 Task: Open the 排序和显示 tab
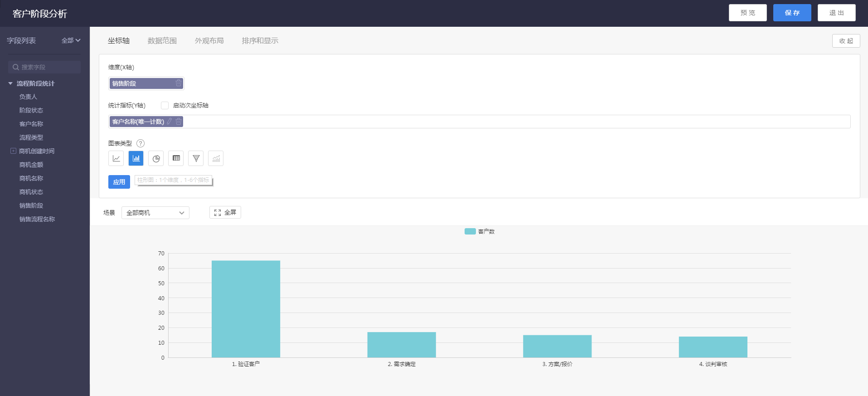pyautogui.click(x=260, y=41)
